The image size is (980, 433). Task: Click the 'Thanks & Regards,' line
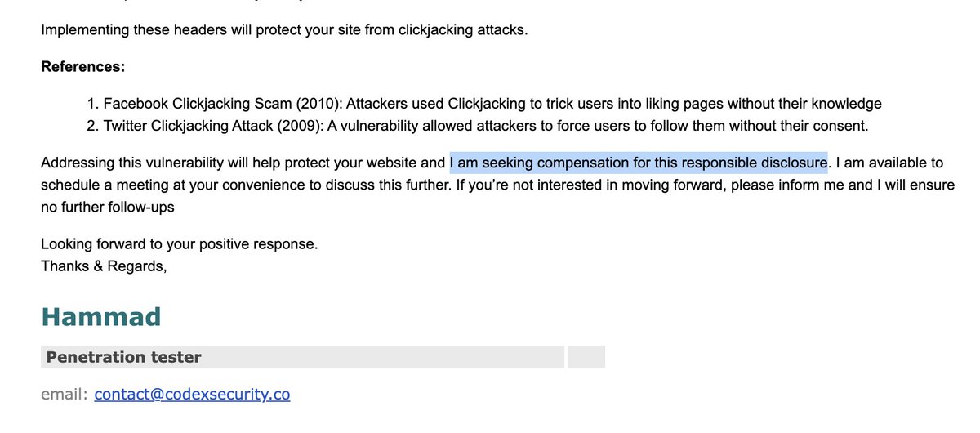click(x=104, y=266)
